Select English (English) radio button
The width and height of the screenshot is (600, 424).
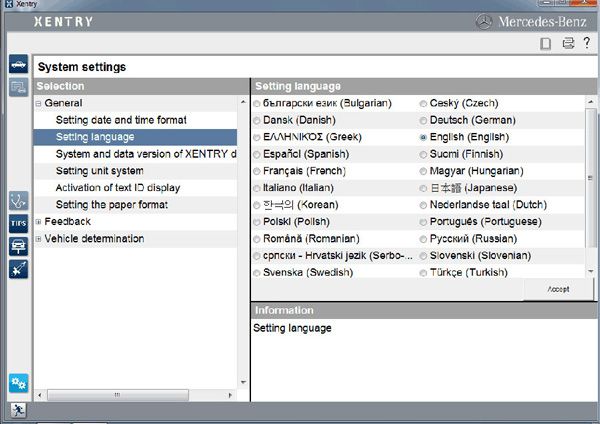tap(423, 137)
